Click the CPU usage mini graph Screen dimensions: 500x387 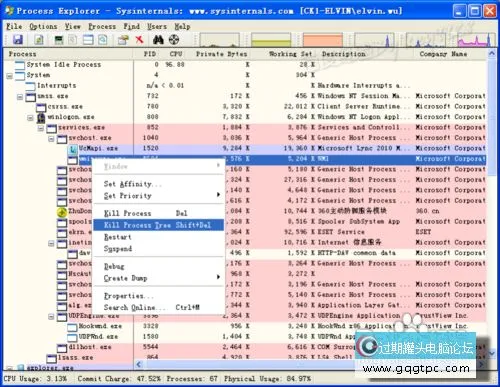pos(219,40)
